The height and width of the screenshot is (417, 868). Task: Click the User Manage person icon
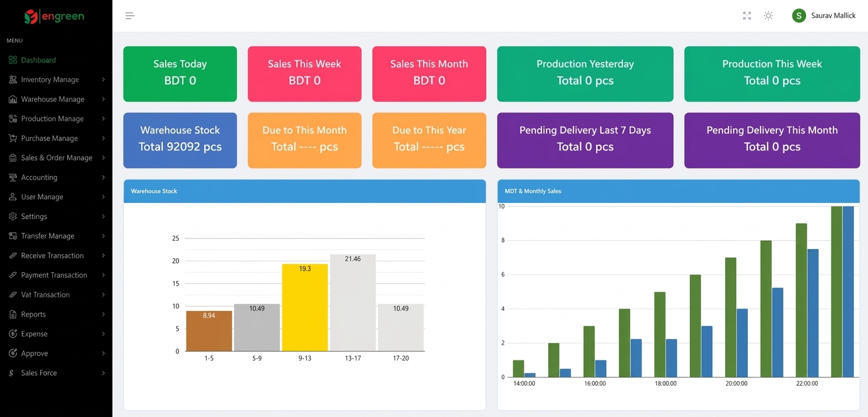click(x=13, y=197)
